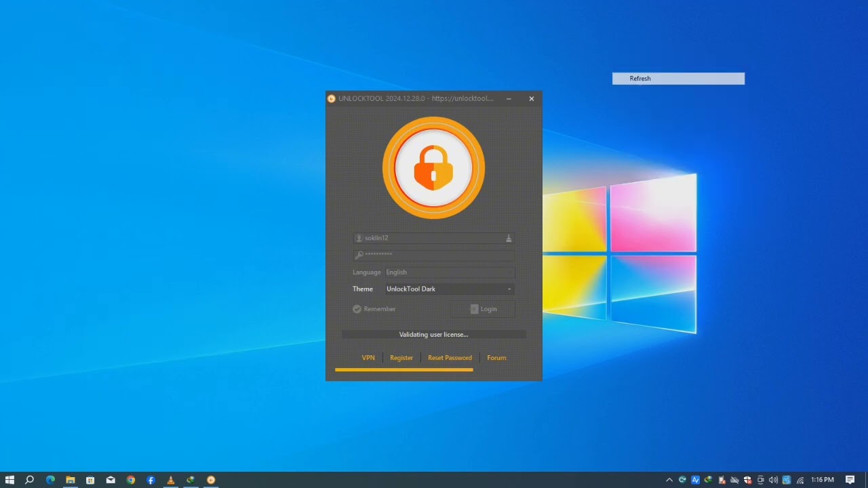
Task: Click the username field containing soklin12
Action: point(433,238)
